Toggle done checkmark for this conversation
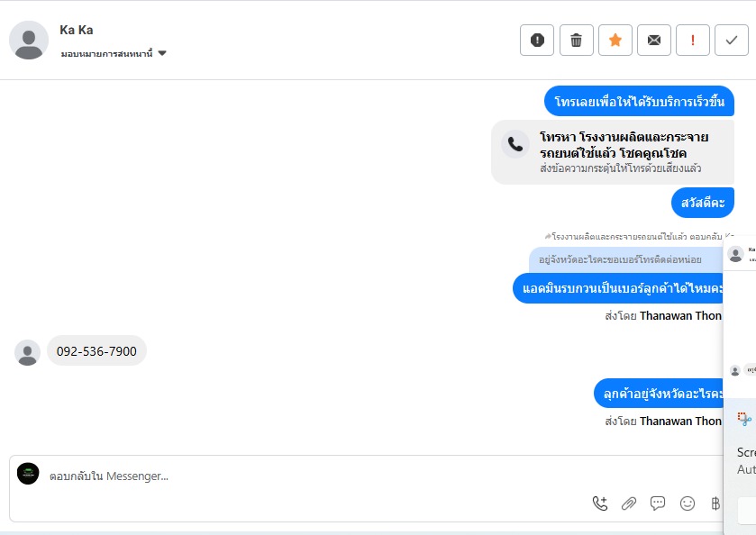 coord(732,40)
